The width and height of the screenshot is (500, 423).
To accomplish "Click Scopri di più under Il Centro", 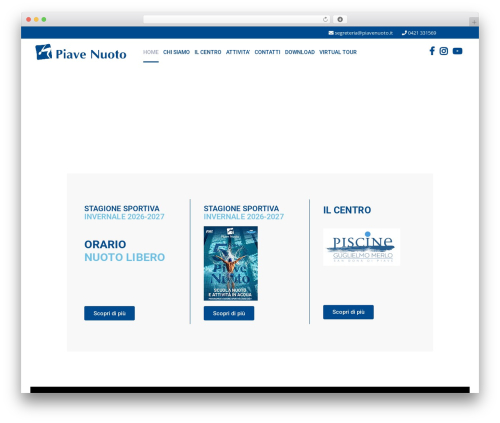I will (348, 312).
